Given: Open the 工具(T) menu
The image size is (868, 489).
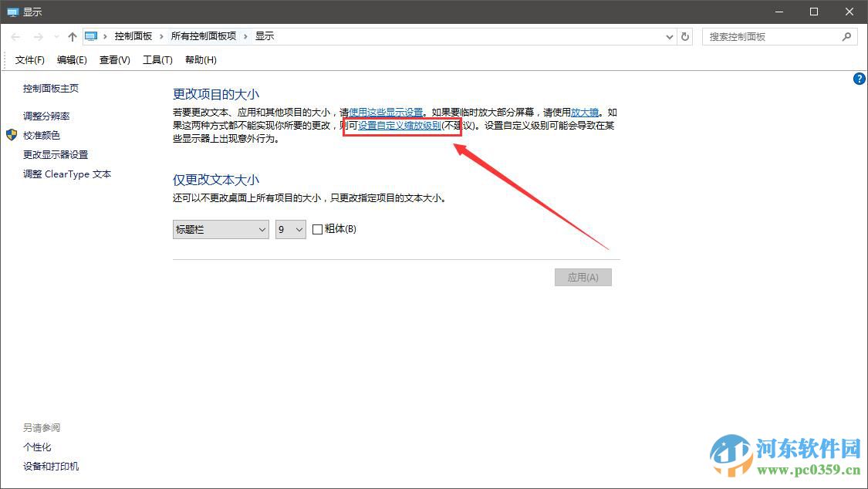Looking at the screenshot, I should 157,59.
